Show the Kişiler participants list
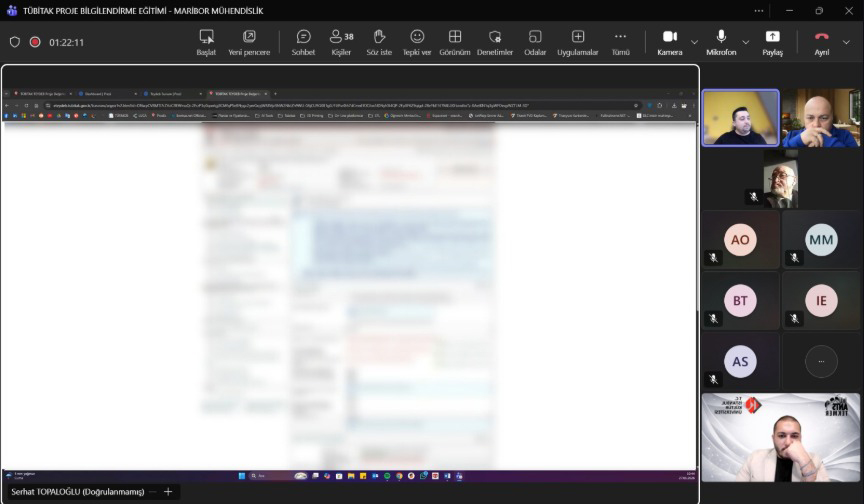 pyautogui.click(x=341, y=42)
